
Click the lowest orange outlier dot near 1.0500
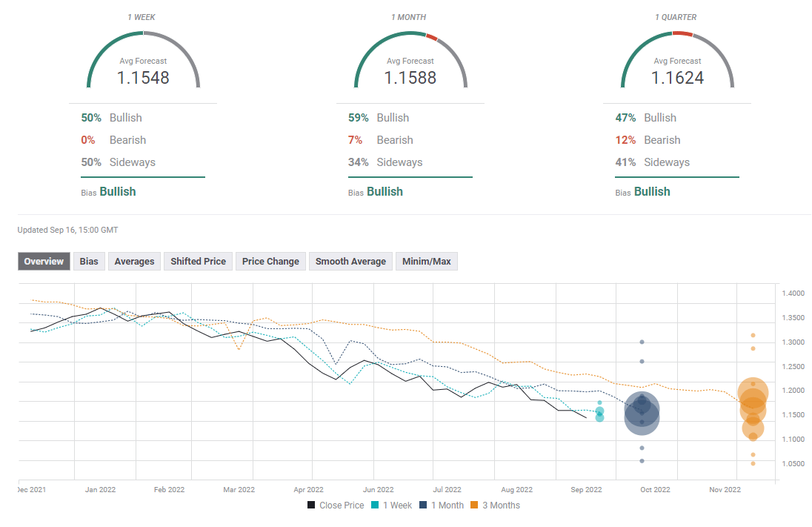coord(753,463)
